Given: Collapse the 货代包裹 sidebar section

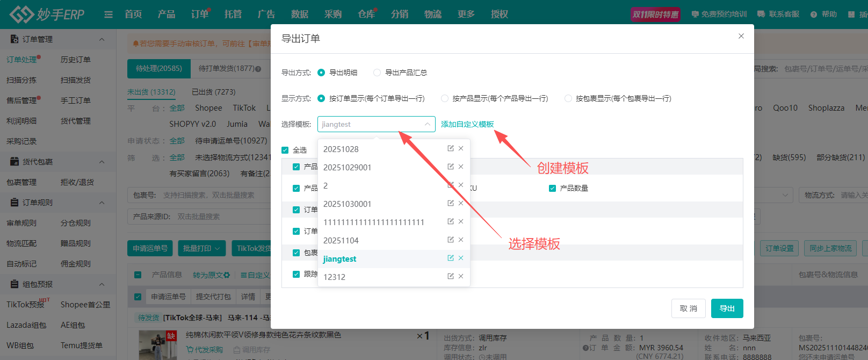Looking at the screenshot, I should 102,162.
